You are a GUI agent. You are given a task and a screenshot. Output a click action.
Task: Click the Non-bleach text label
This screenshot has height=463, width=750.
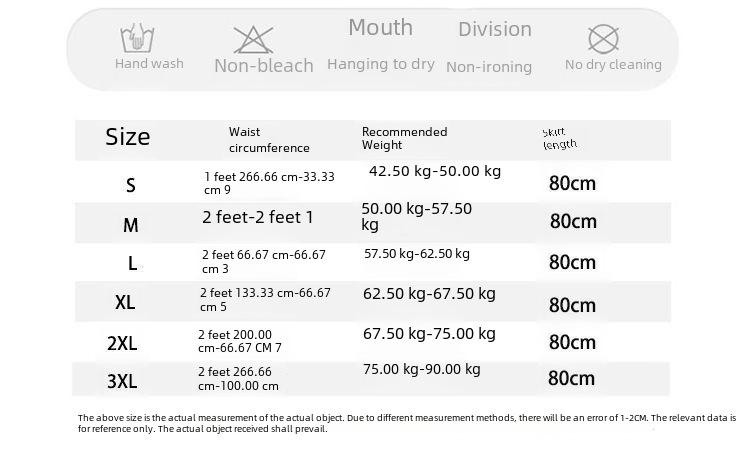coord(264,66)
